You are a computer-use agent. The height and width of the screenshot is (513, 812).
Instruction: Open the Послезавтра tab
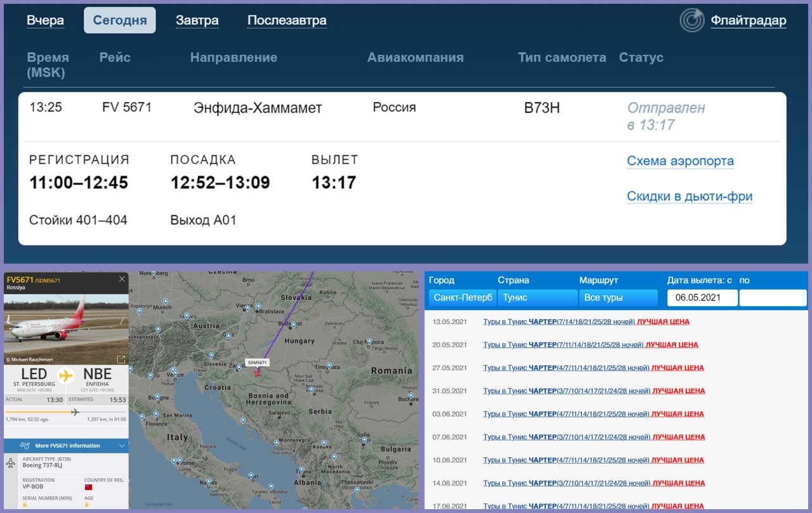(287, 20)
